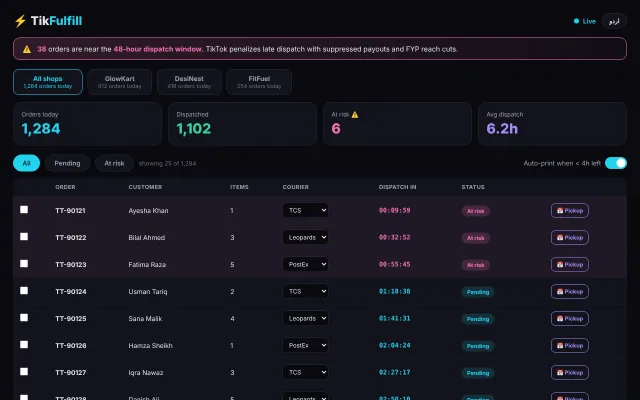This screenshot has width=640, height=400.
Task: Filter orders by Pending
Action: [x=67, y=163]
